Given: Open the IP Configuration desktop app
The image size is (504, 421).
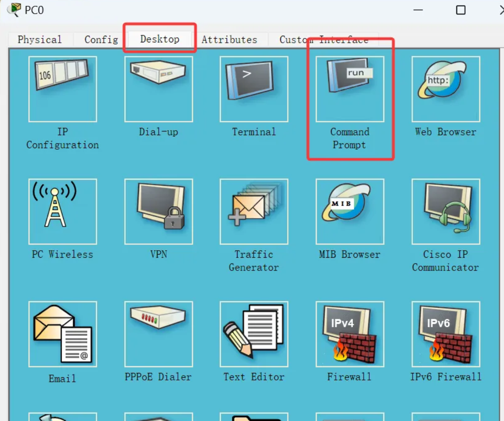Looking at the screenshot, I should click(63, 89).
